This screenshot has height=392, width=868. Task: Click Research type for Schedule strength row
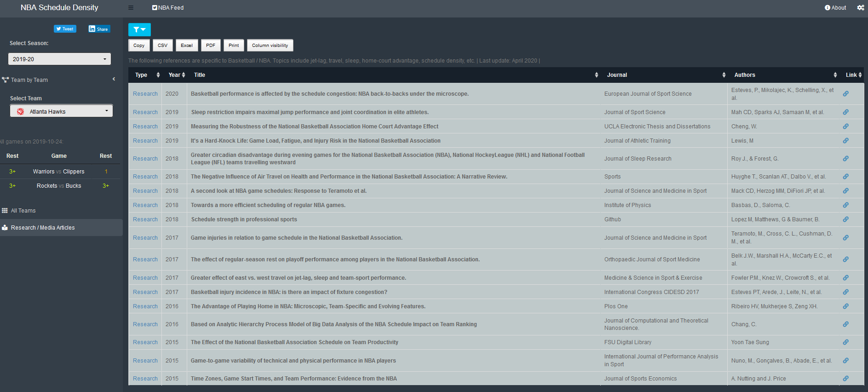pyautogui.click(x=145, y=219)
